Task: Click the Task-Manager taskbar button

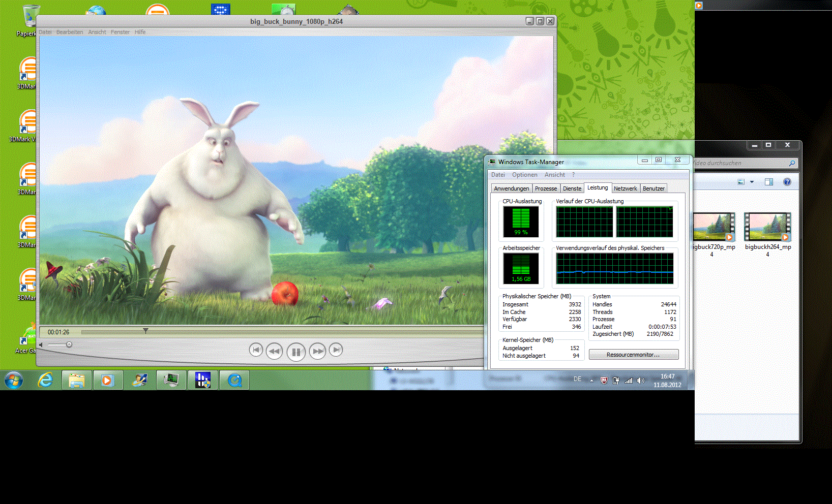Action: click(x=171, y=380)
